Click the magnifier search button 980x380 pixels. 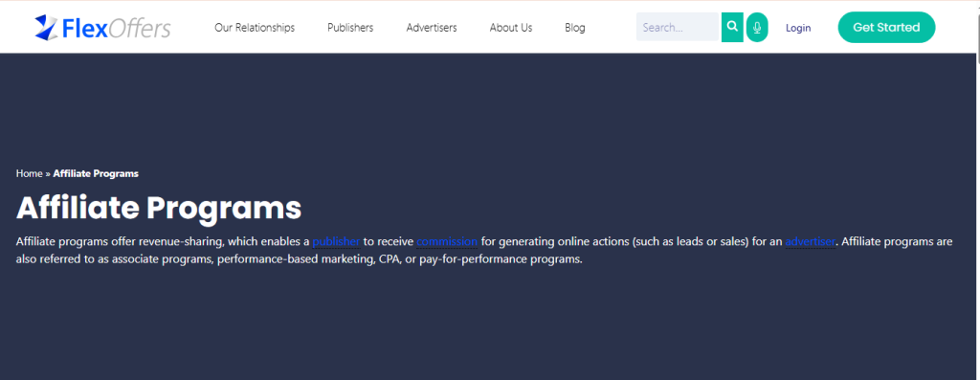coord(732,28)
